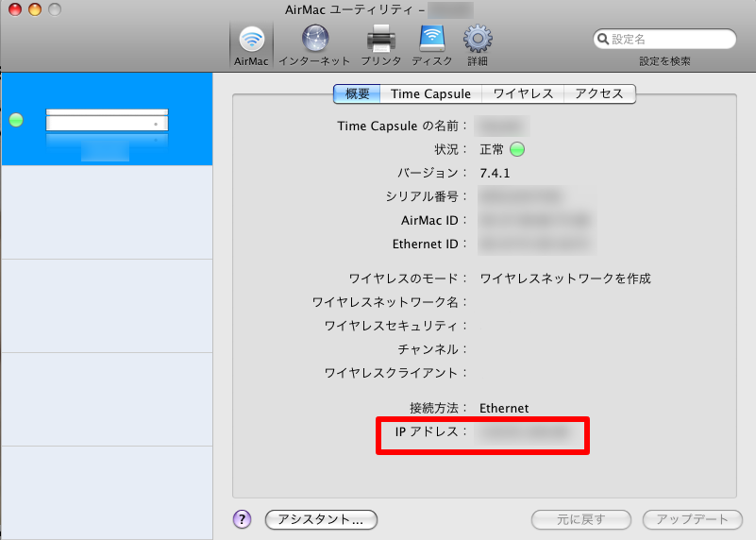The height and width of the screenshot is (540, 756).
Task: Select the AirMac toolbar icon
Action: [251, 46]
